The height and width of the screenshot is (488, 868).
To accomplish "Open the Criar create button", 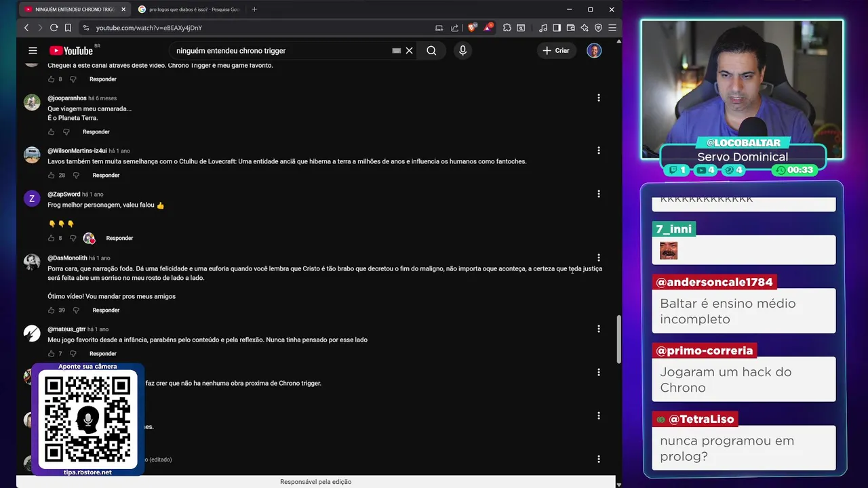I will tap(556, 51).
